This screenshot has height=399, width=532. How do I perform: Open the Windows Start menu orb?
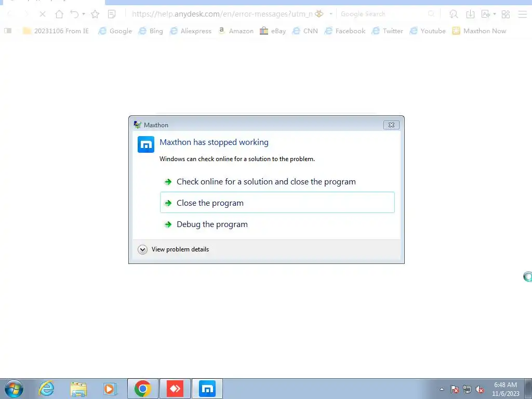[x=14, y=389]
